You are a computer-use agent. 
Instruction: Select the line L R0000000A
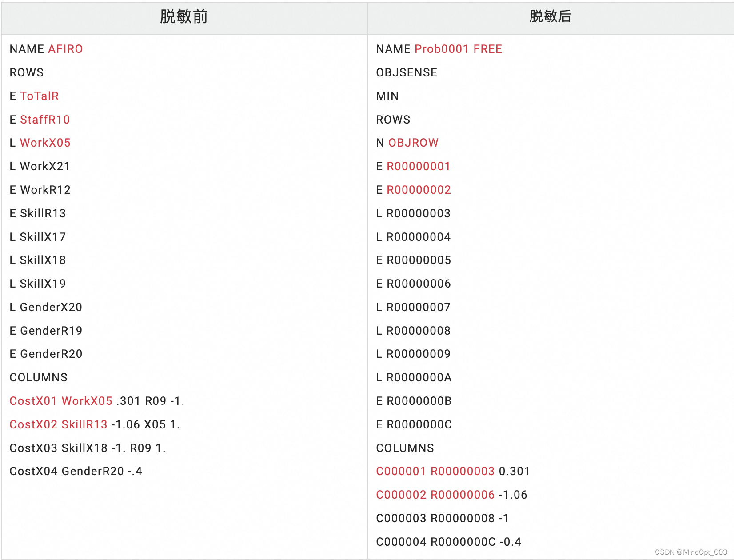414,377
